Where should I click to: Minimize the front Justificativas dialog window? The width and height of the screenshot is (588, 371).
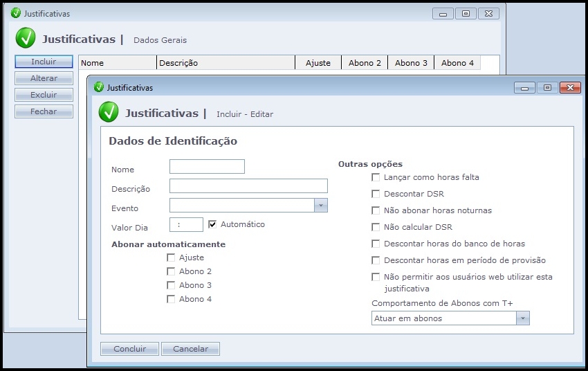[x=525, y=88]
